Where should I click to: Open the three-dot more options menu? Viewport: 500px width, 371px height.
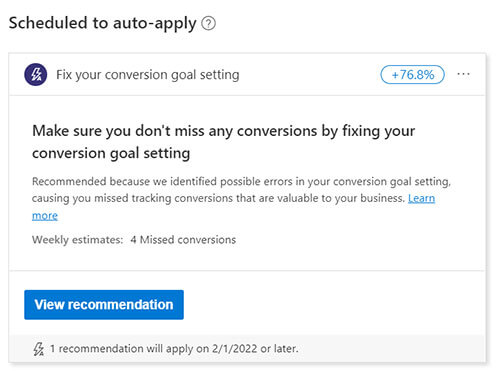pos(463,74)
